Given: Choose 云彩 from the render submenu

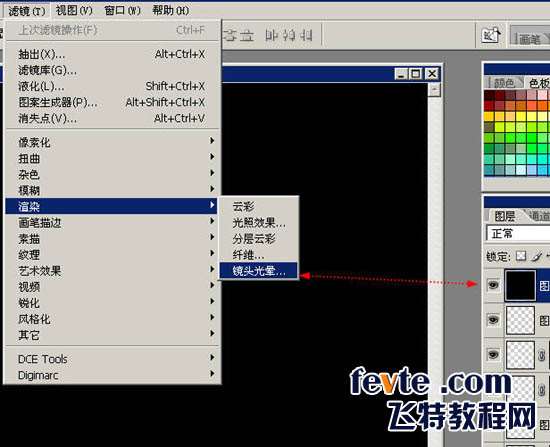Looking at the screenshot, I should pyautogui.click(x=259, y=207).
